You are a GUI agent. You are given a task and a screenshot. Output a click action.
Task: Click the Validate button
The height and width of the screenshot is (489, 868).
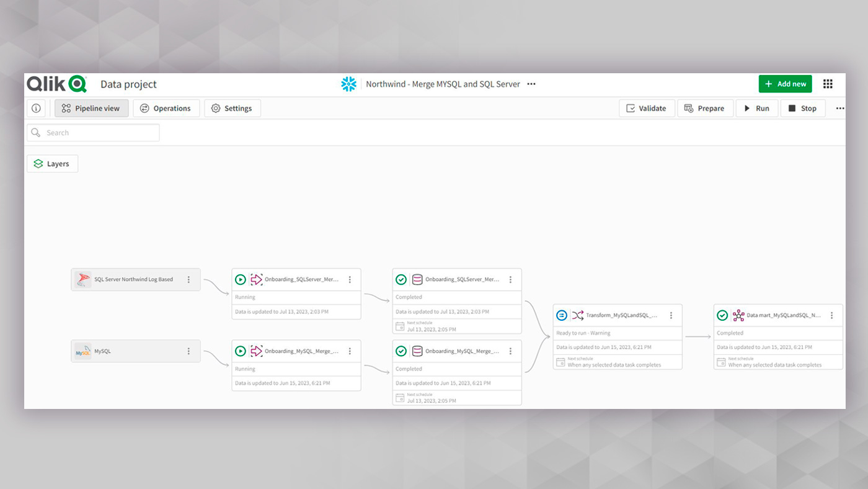coord(647,108)
